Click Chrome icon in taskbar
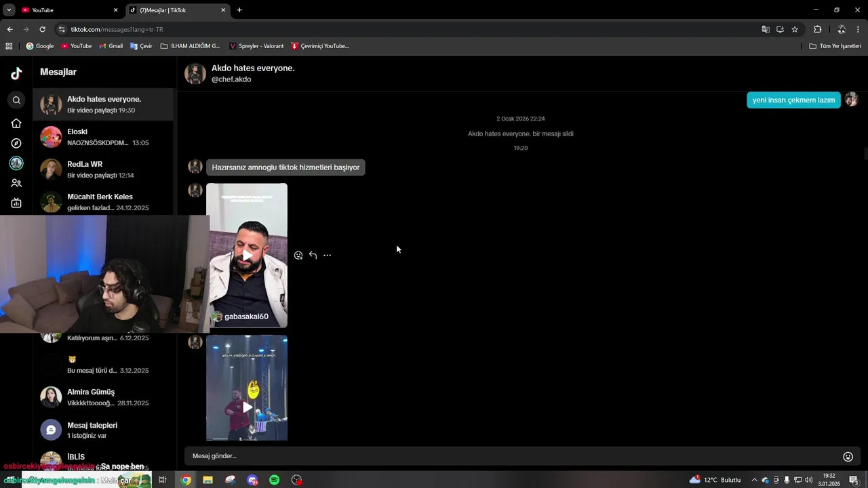868x488 pixels. pyautogui.click(x=186, y=480)
